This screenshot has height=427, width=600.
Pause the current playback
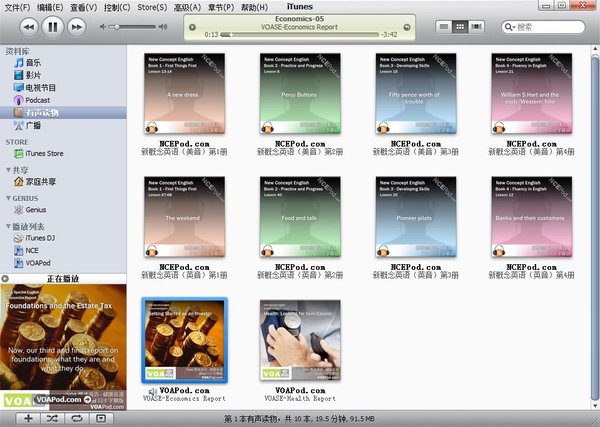(50, 25)
